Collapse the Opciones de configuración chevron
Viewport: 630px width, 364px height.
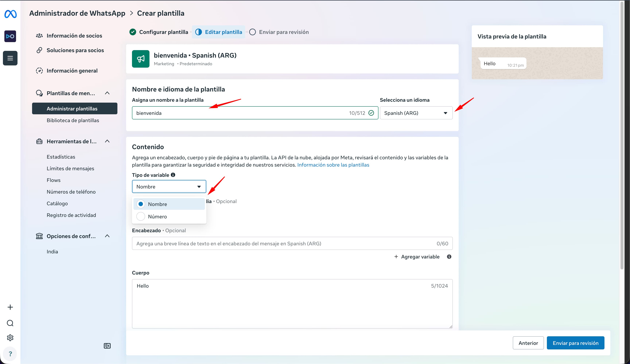tap(107, 236)
